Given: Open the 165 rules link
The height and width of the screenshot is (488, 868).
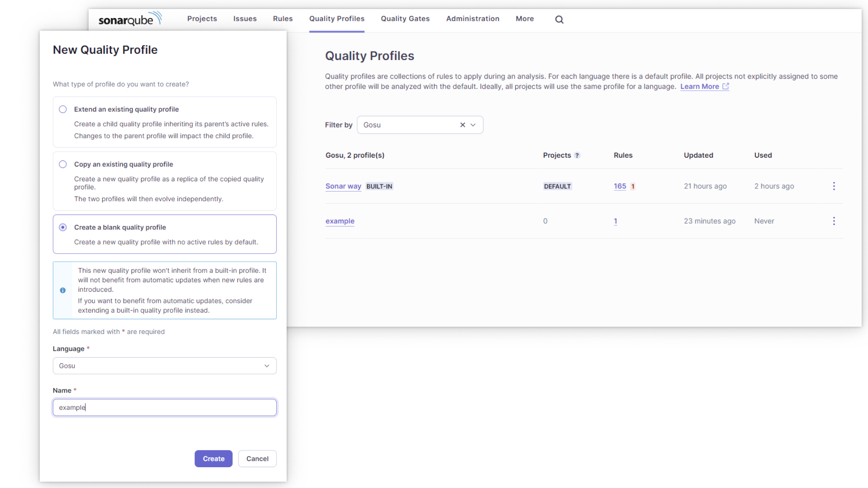Looking at the screenshot, I should pyautogui.click(x=620, y=186).
